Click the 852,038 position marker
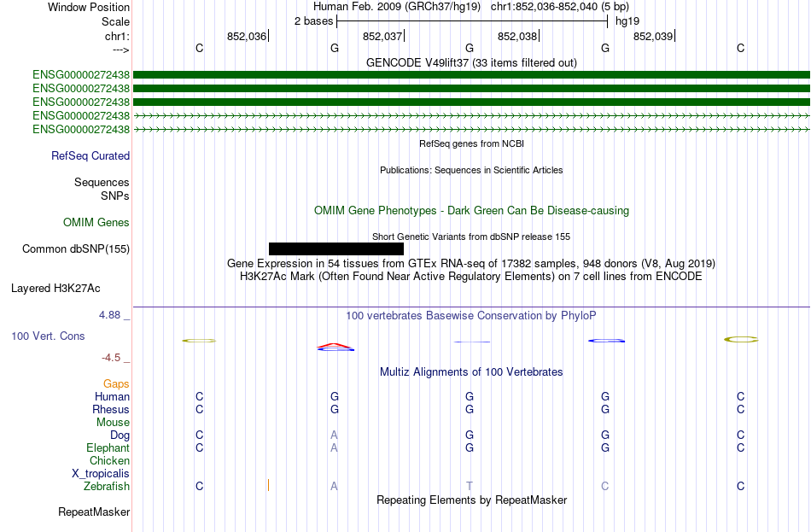Screen dimensions: 811x532 [x=518, y=36]
